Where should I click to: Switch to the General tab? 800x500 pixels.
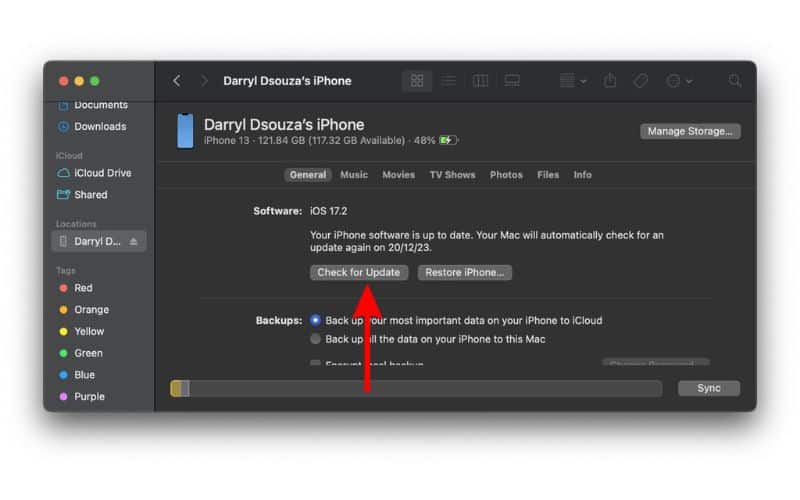click(308, 175)
